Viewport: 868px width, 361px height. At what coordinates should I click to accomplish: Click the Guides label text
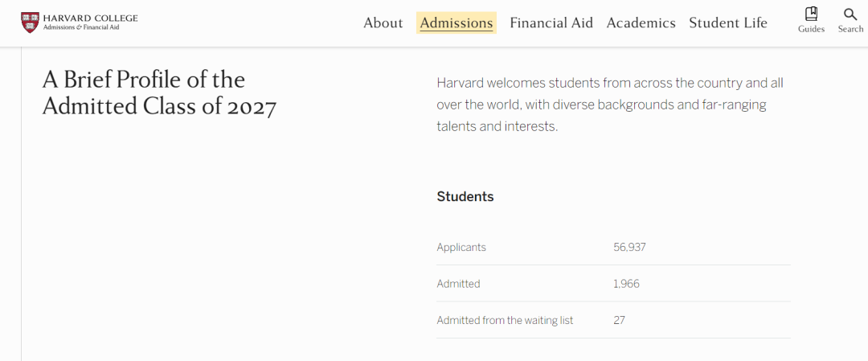pyautogui.click(x=811, y=29)
